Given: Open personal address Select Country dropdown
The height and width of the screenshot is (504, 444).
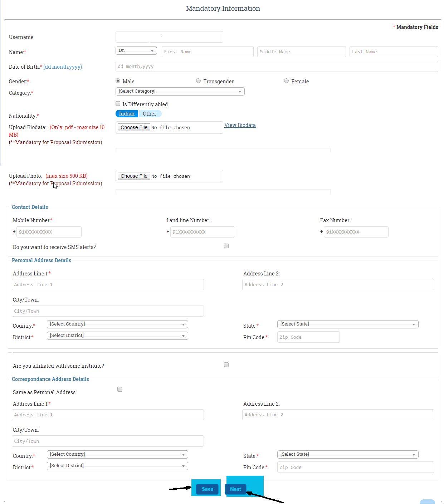Looking at the screenshot, I should click(x=117, y=324).
